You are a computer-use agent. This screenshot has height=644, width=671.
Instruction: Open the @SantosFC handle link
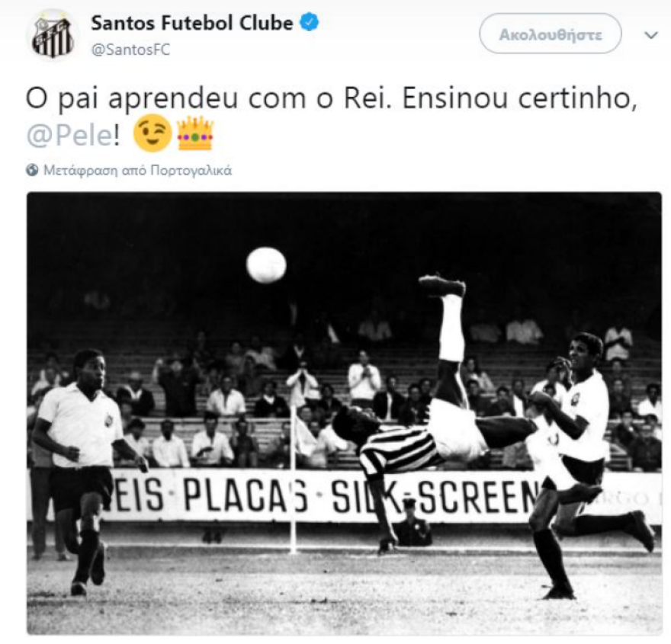pos(130,50)
